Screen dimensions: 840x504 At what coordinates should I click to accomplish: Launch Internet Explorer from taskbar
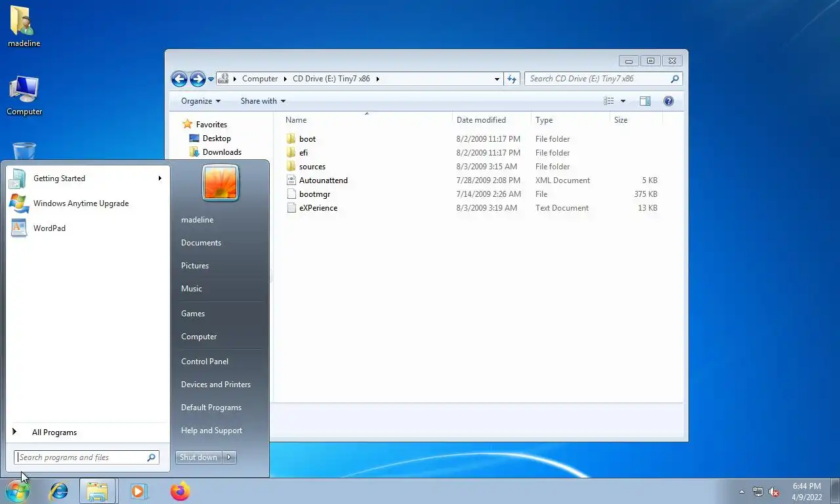[59, 491]
